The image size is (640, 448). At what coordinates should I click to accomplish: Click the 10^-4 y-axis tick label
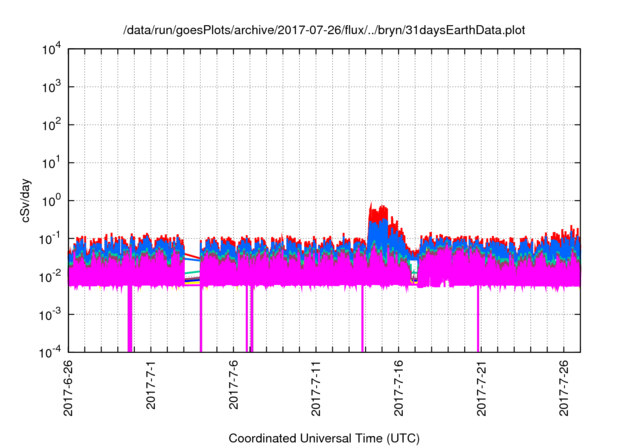pos(50,352)
